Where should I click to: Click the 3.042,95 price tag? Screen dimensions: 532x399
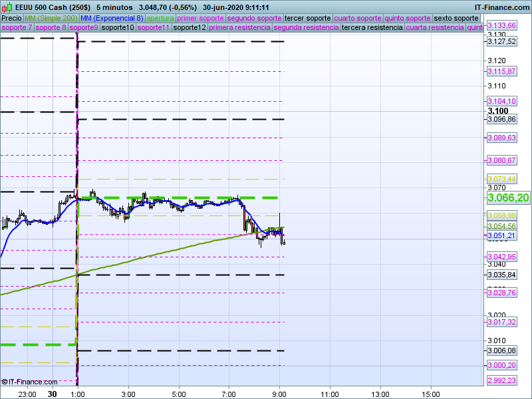502,257
